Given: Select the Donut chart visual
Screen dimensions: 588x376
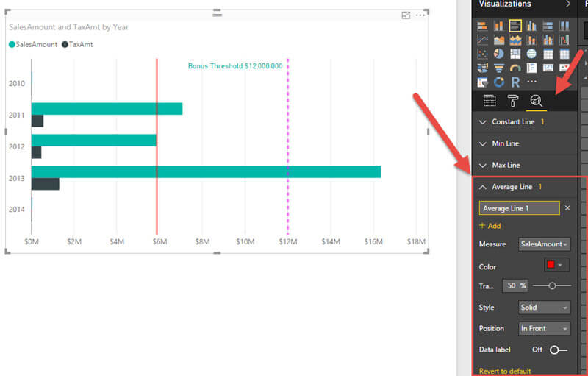Looking at the screenshot, I should click(499, 82).
